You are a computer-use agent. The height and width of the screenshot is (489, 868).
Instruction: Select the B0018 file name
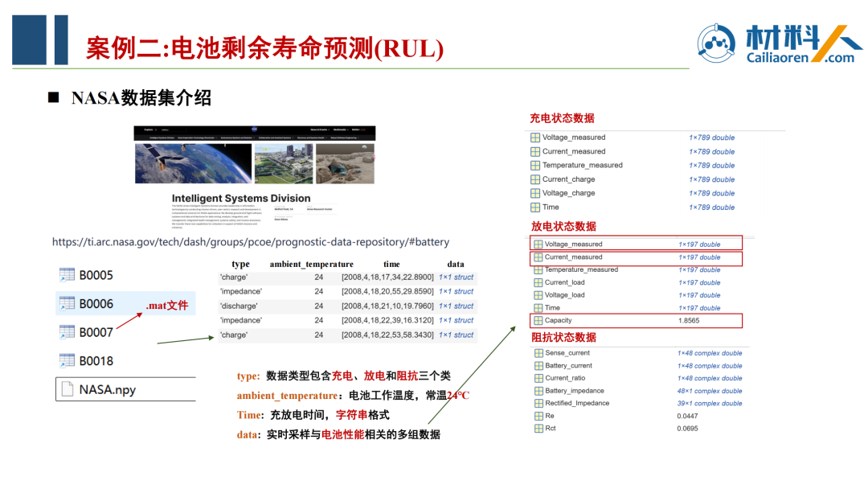(96, 361)
